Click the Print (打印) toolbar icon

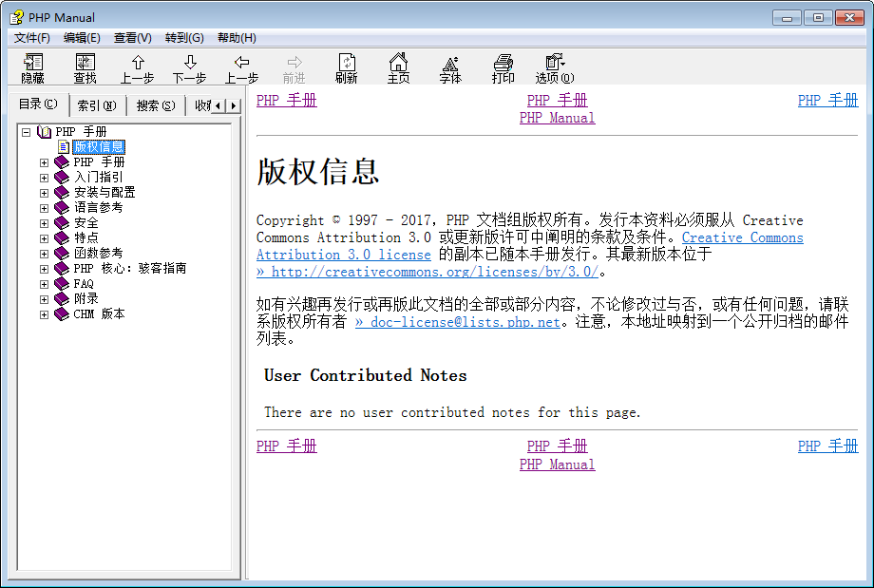(503, 63)
